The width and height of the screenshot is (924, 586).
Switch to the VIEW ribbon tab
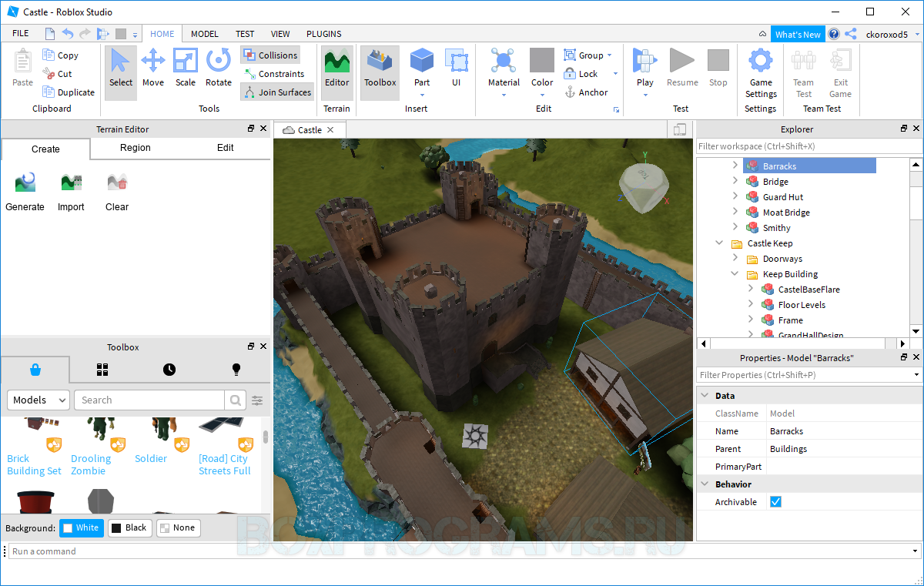280,34
